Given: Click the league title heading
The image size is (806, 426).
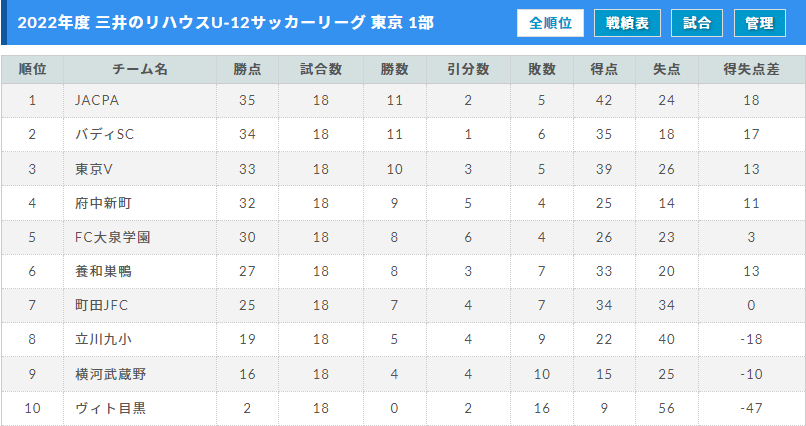Looking at the screenshot, I should [x=226, y=23].
